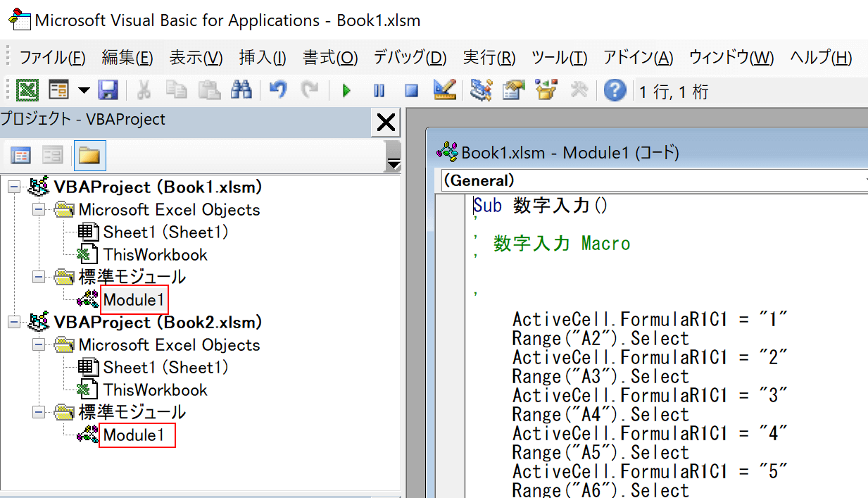Open the (General) object dropdown

(653, 180)
